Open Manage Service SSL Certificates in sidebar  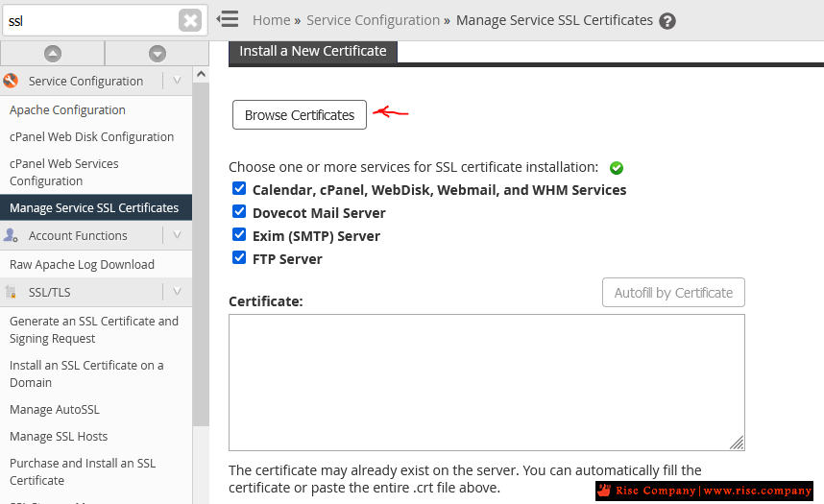pyautogui.click(x=96, y=207)
